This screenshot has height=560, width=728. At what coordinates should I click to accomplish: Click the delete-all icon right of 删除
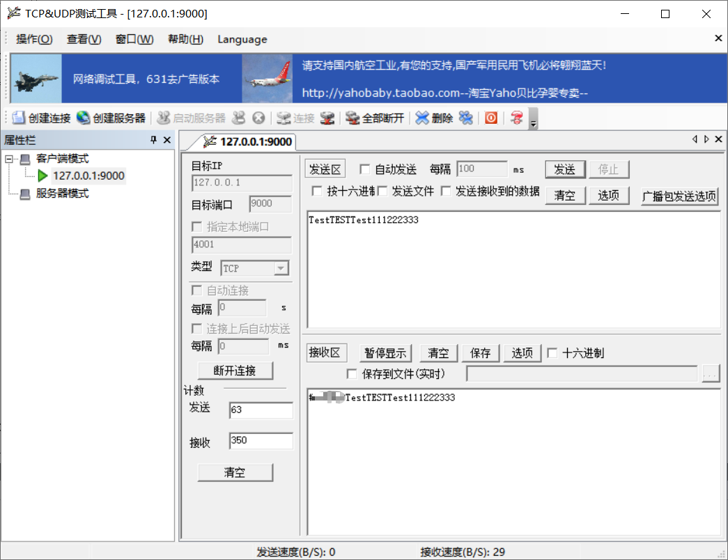pos(465,118)
